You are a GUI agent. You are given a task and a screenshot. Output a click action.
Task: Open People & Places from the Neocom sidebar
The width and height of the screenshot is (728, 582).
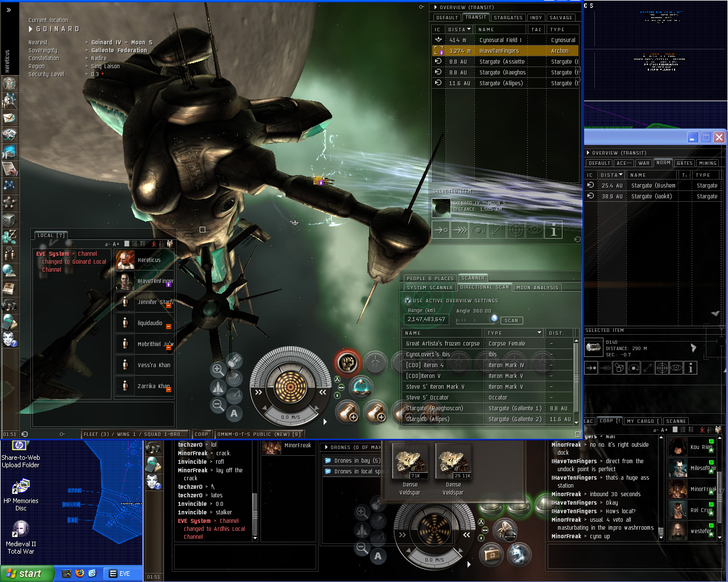9,101
